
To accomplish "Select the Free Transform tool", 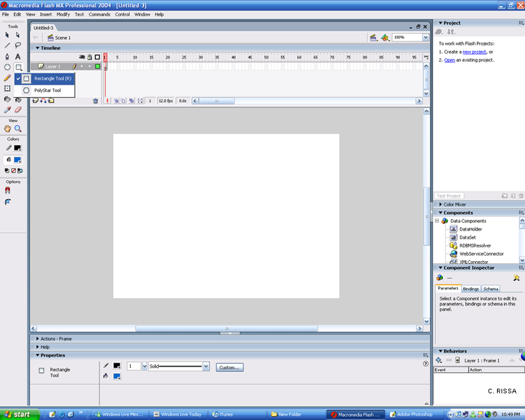I will pos(7,89).
